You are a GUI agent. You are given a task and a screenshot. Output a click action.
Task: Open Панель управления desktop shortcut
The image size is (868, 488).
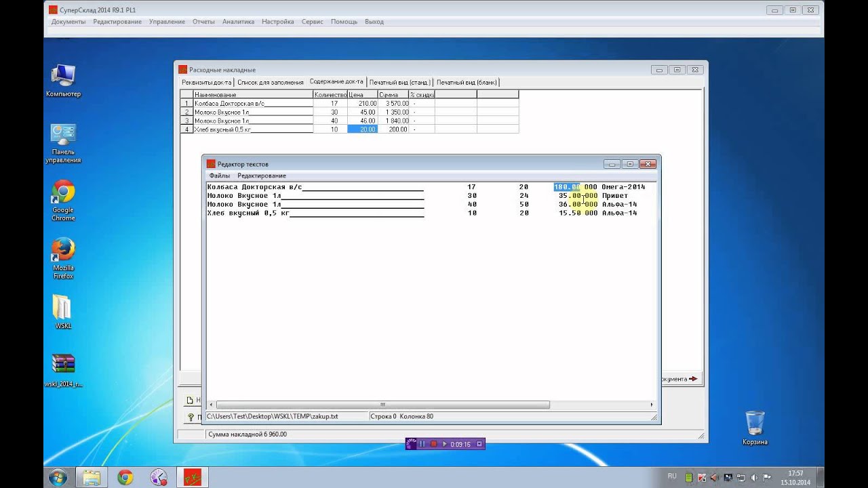pos(63,143)
